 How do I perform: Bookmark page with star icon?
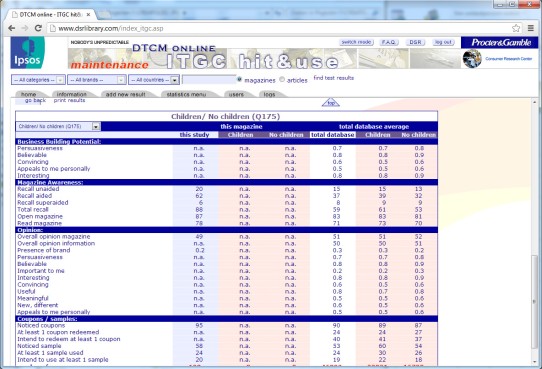(x=516, y=28)
